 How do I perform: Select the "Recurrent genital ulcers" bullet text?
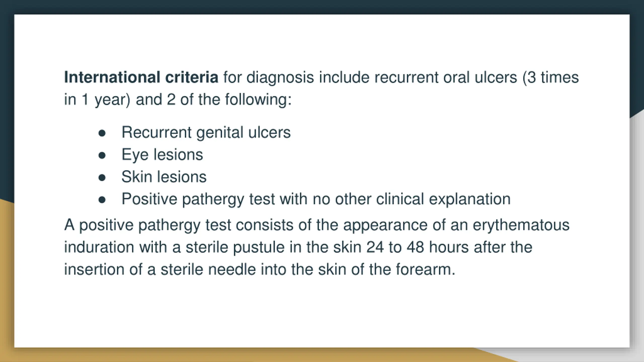(206, 132)
